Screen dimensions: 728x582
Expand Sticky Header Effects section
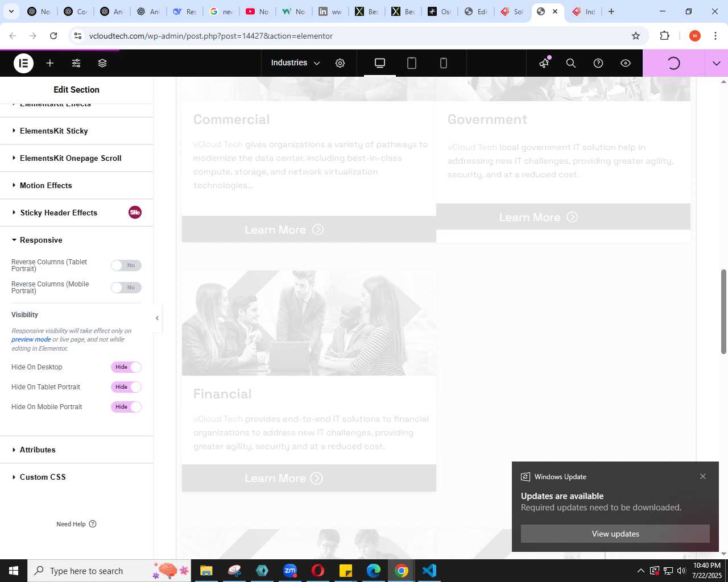(x=76, y=213)
